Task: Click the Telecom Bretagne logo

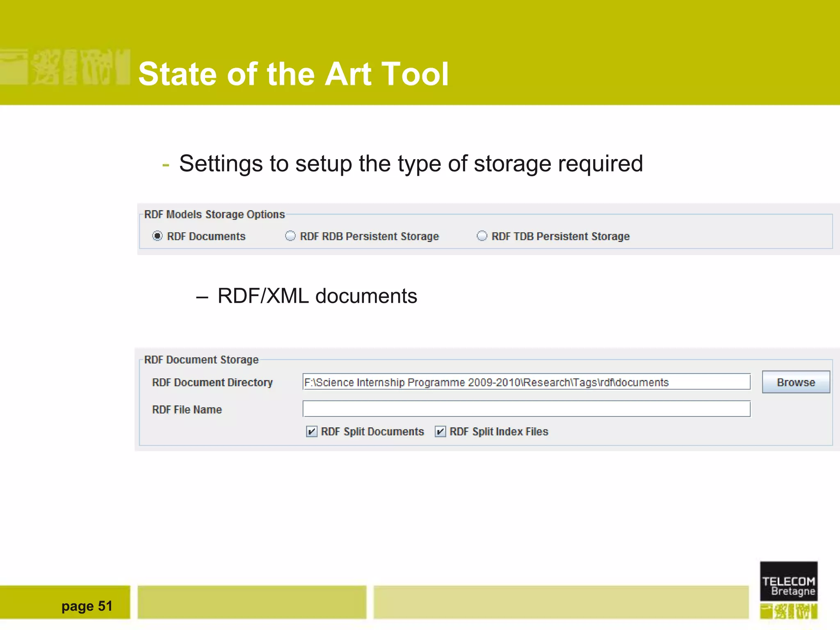Action: pyautogui.click(x=788, y=590)
